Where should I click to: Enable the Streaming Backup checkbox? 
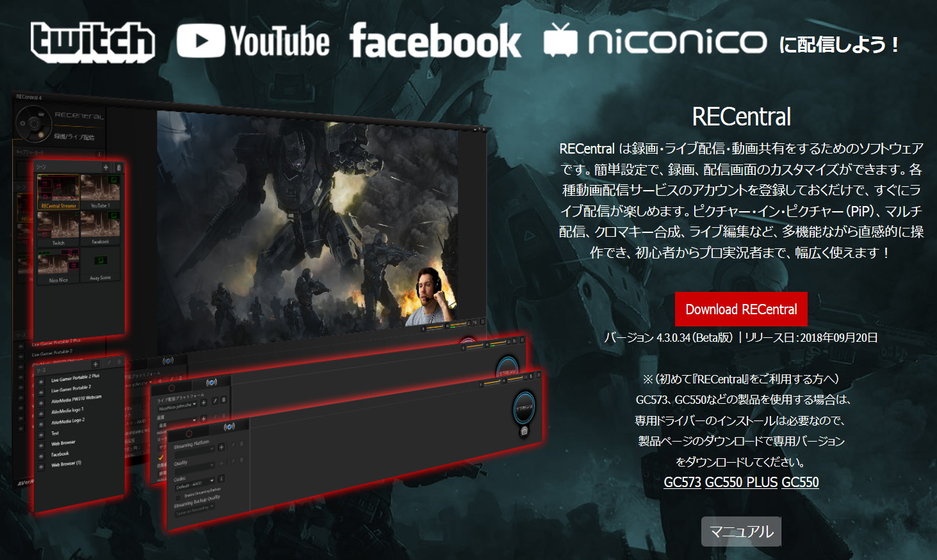178,497
